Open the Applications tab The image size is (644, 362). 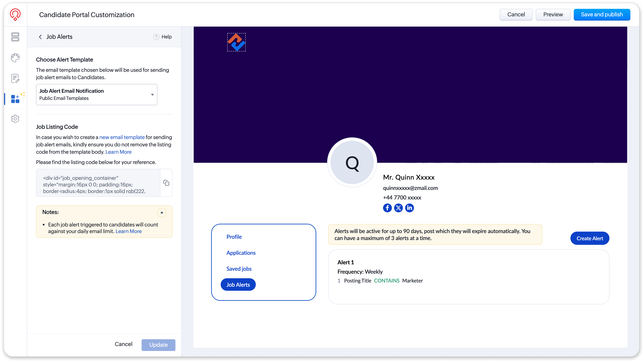click(241, 253)
